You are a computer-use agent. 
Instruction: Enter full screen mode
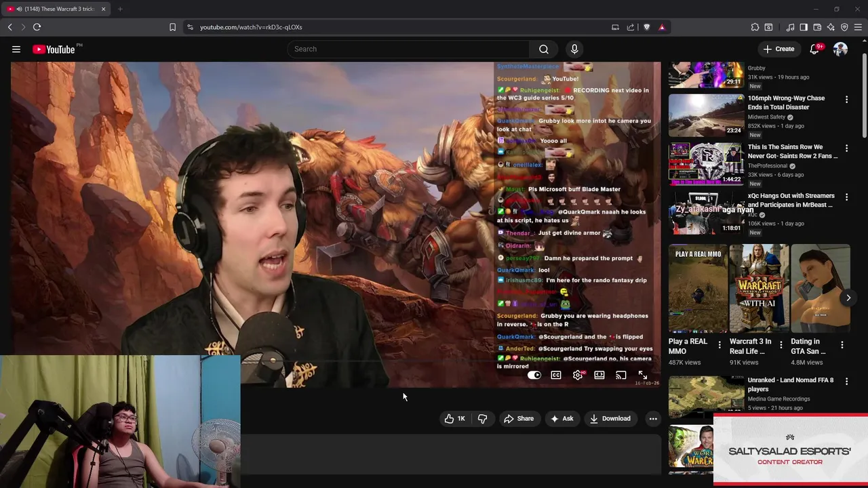pyautogui.click(x=643, y=375)
